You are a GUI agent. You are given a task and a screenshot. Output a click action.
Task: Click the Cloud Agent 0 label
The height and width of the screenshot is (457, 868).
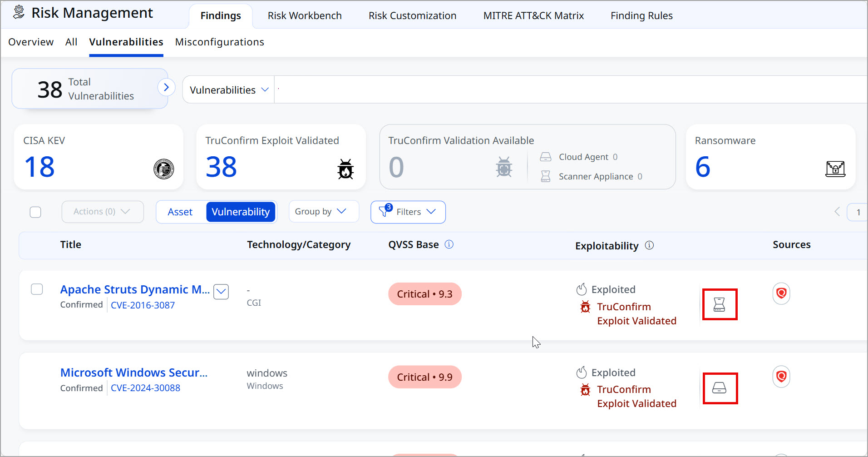tap(588, 157)
